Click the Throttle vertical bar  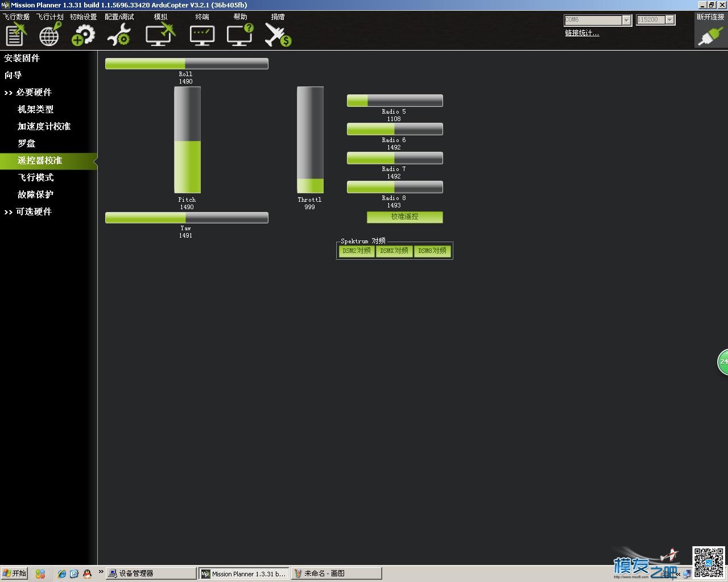[x=310, y=140]
